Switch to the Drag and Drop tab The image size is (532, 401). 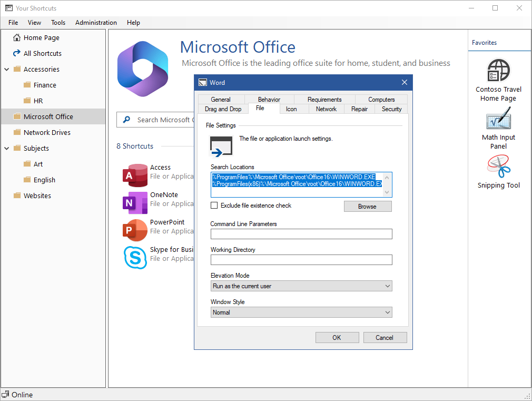(223, 109)
